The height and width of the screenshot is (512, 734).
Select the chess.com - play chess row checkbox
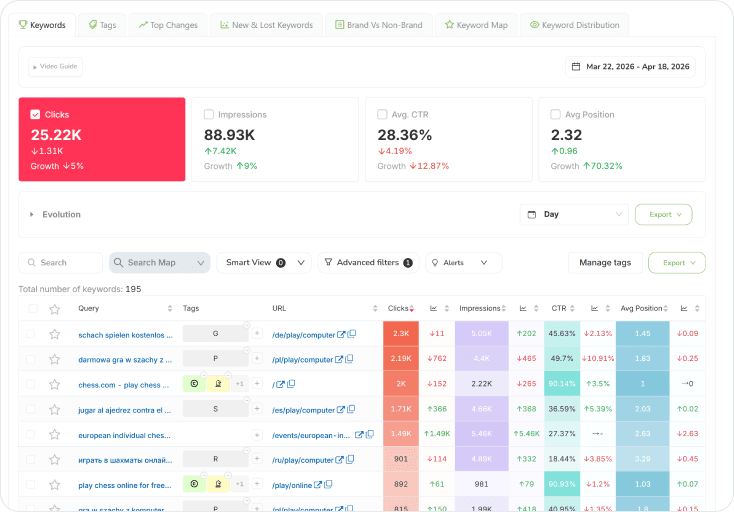click(31, 384)
